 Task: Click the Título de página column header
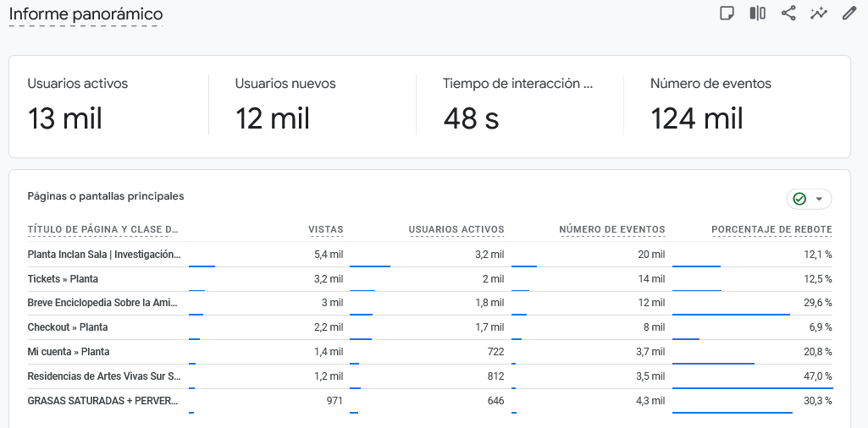point(103,229)
